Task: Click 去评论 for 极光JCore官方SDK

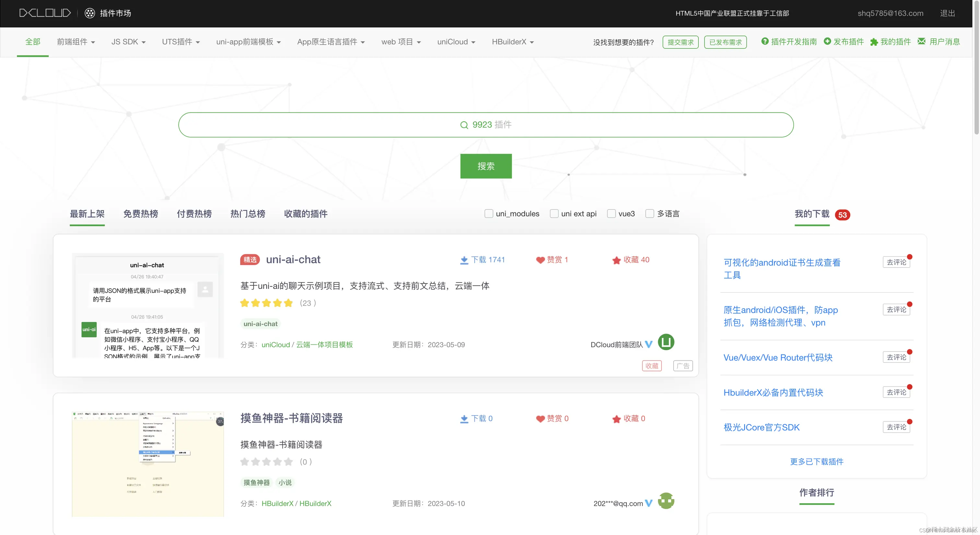Action: click(x=896, y=427)
